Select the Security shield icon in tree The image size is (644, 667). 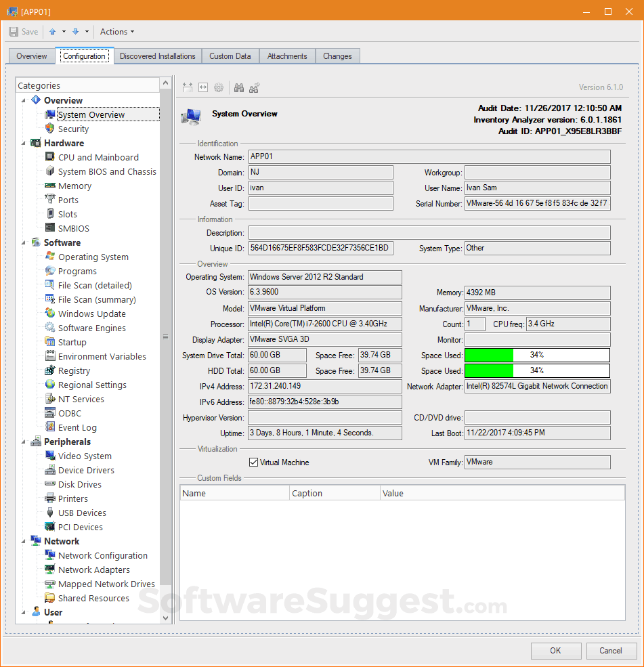[50, 129]
